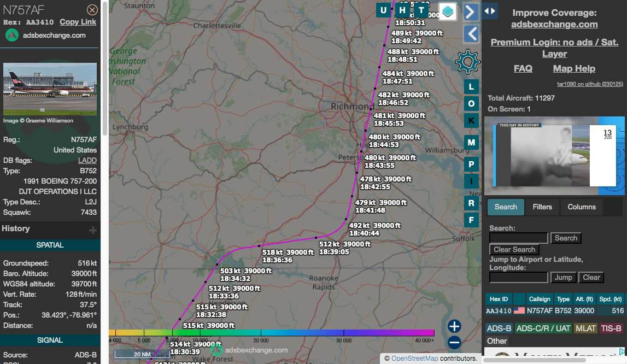Click the Jump to Airport input field
627x364 pixels.
click(519, 278)
